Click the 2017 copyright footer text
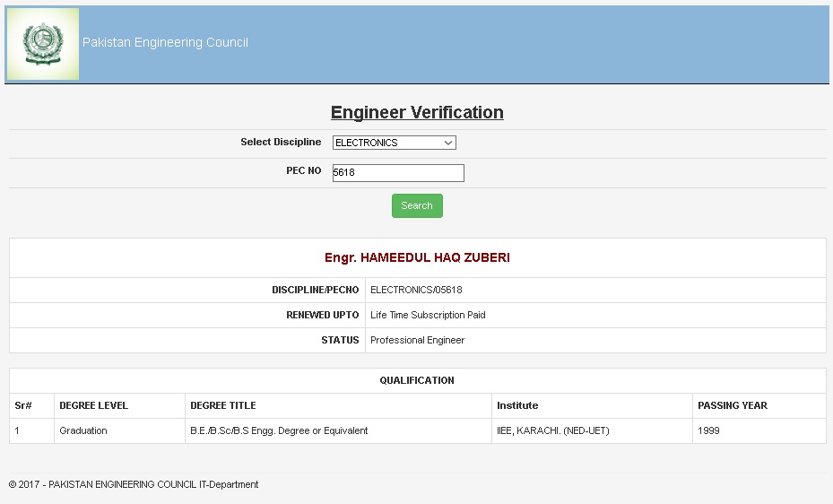Image resolution: width=833 pixels, height=504 pixels. pyautogui.click(x=134, y=484)
